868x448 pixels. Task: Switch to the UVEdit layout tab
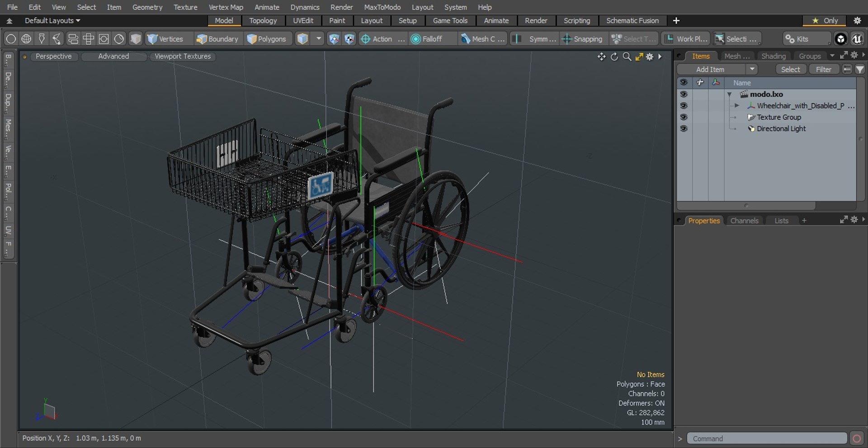click(x=303, y=20)
